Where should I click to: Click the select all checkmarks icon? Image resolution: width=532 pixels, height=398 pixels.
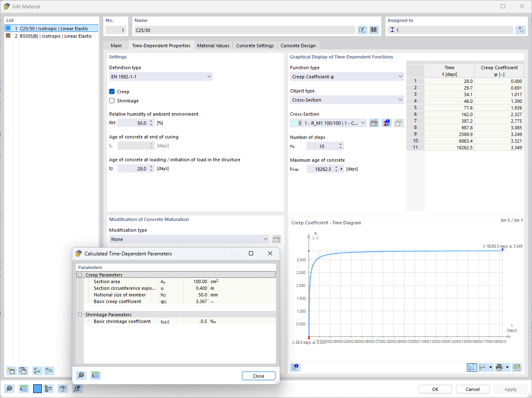click(x=37, y=371)
